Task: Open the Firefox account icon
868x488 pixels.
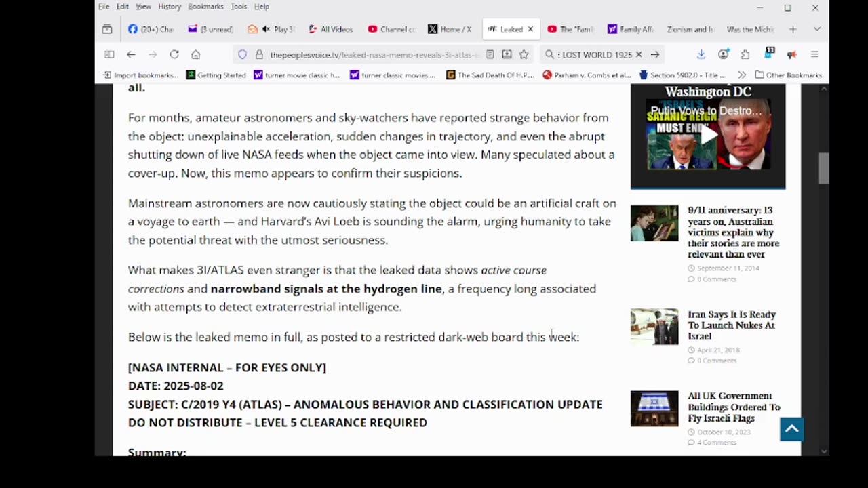Action: (x=724, y=54)
